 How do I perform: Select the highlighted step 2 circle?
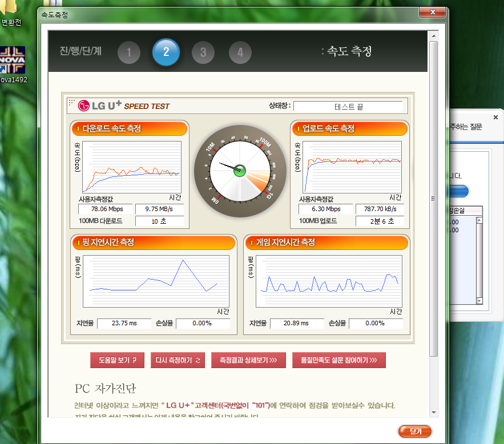click(166, 53)
